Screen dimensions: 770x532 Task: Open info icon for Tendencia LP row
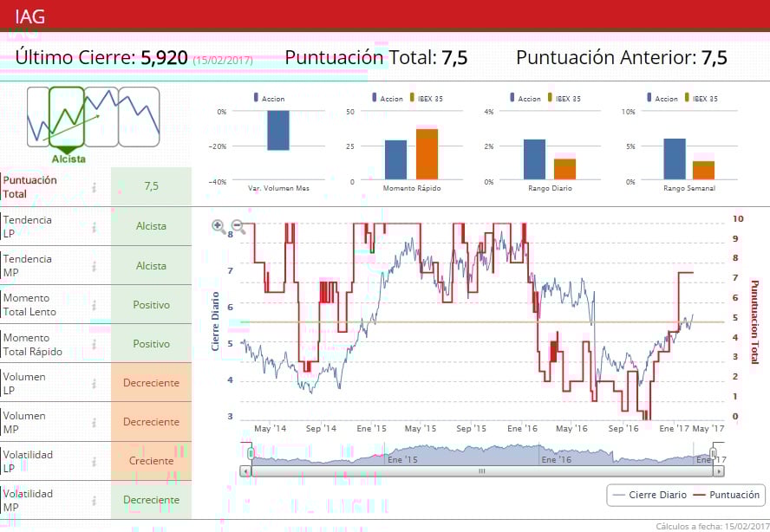94,227
